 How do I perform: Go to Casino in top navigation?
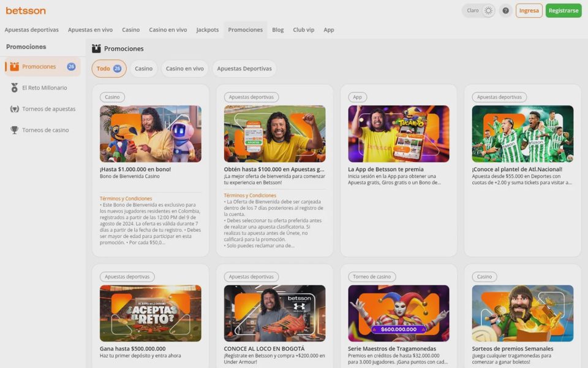(x=130, y=29)
